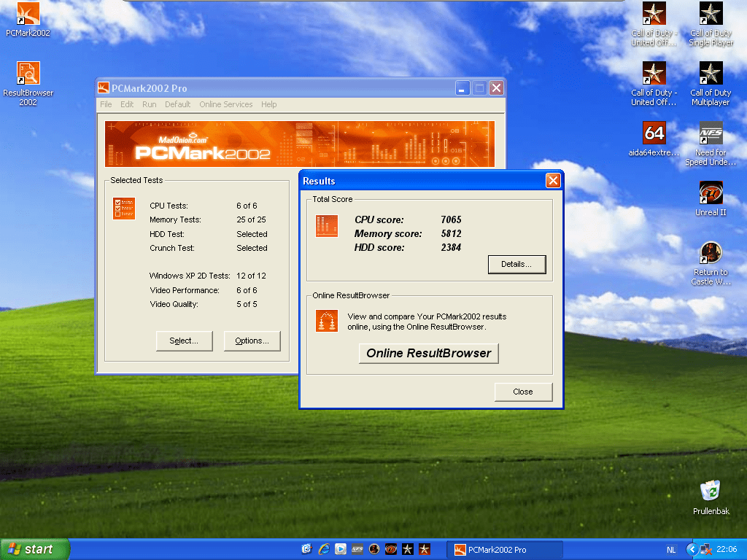This screenshot has height=560, width=747.
Task: Open the Edit menu
Action: (x=127, y=104)
